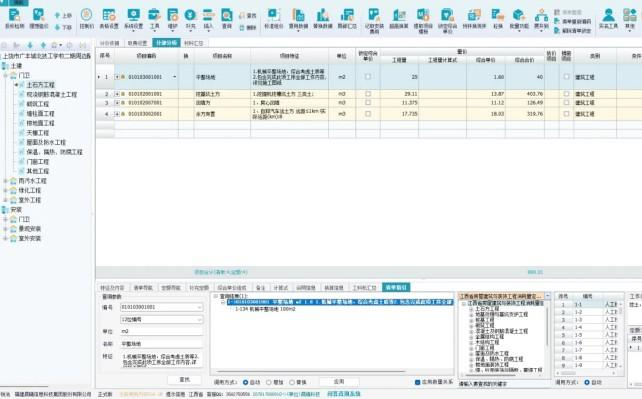Use the quota table horizontal scrollbar
This screenshot has height=399, width=642.
click(569, 373)
